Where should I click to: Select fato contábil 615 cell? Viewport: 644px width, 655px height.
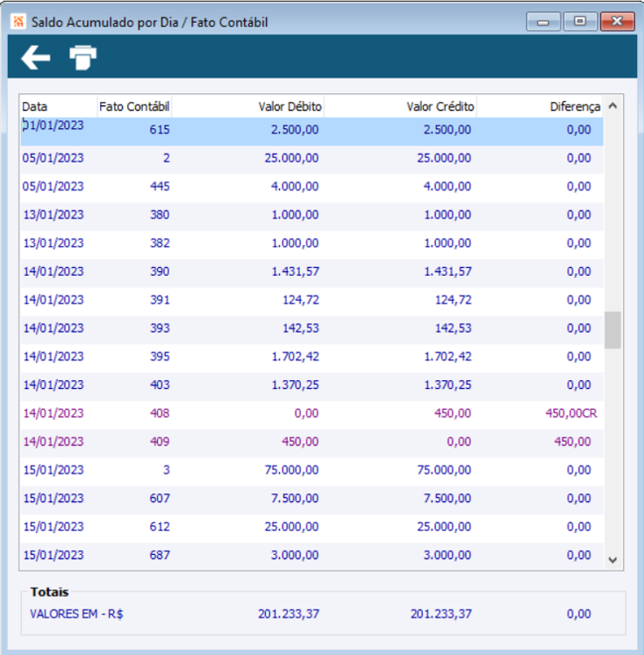point(160,129)
